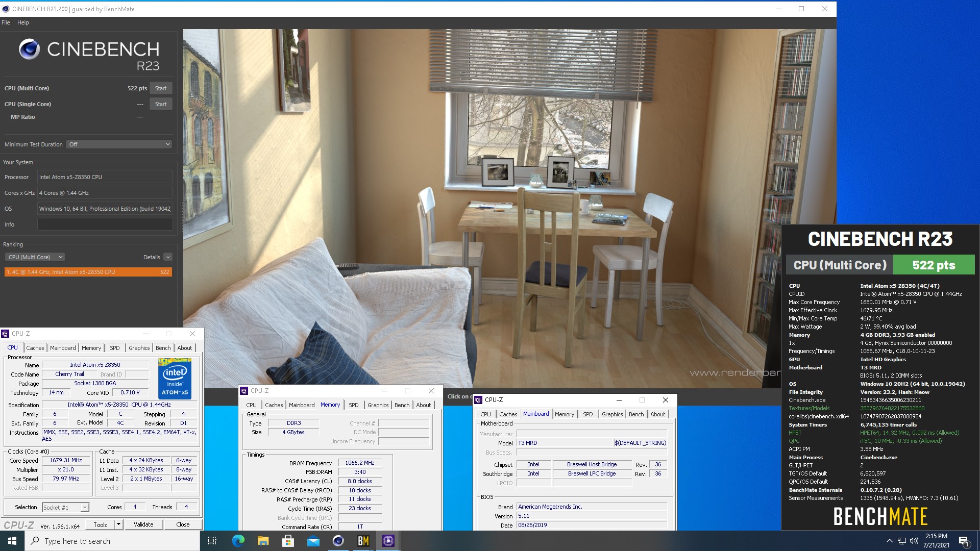Open the volume control tray icon
980x551 pixels.
point(914,541)
